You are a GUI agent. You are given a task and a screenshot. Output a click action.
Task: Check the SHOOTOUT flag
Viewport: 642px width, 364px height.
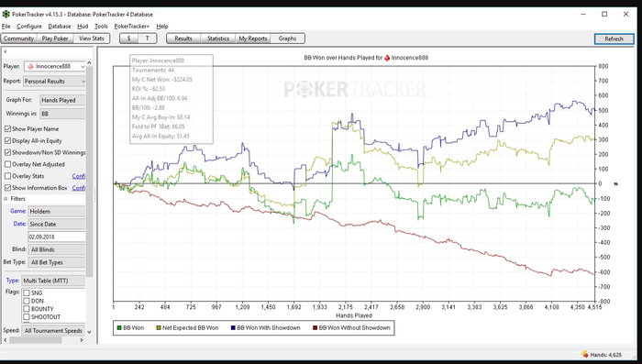pos(27,317)
